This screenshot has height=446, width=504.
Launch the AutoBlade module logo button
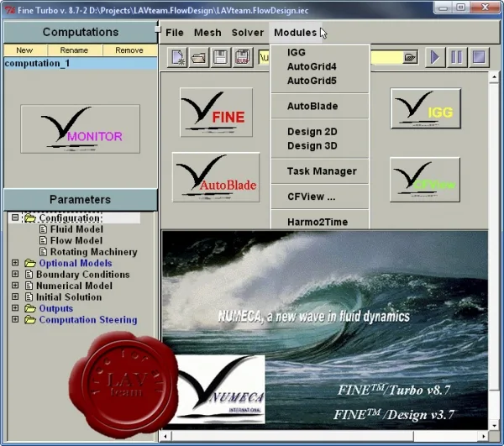(x=216, y=177)
